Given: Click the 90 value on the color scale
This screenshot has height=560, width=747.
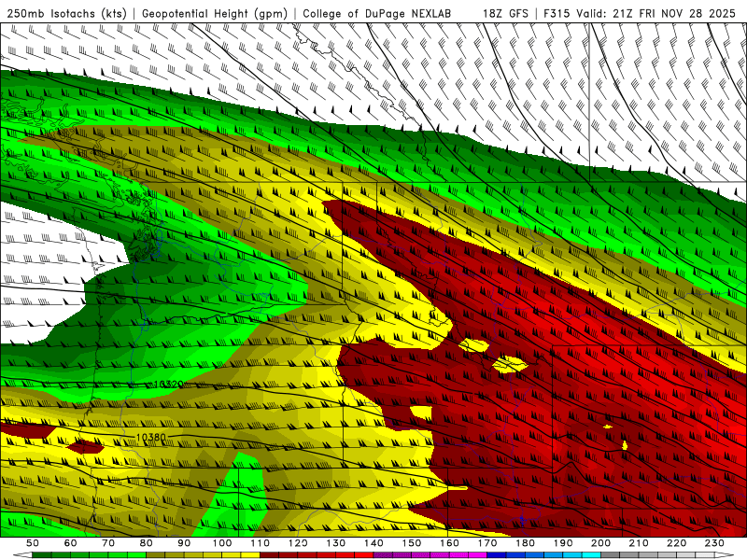Looking at the screenshot, I should coord(184,543).
